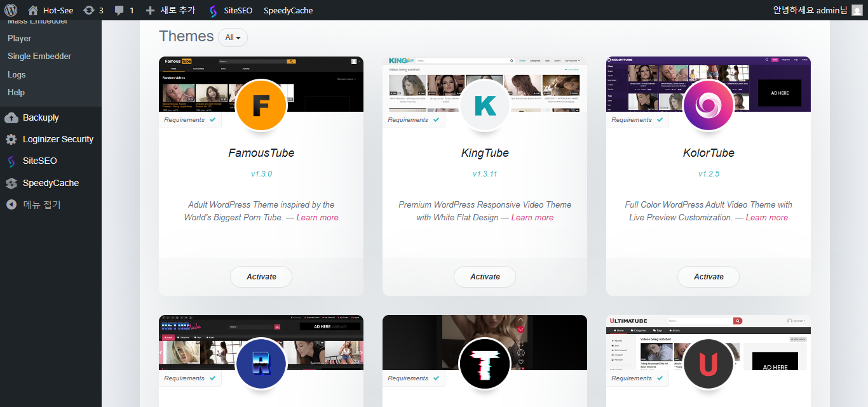Click the FamousTube orange F logo
Viewport: 868px width, 407px height.
pos(261,105)
